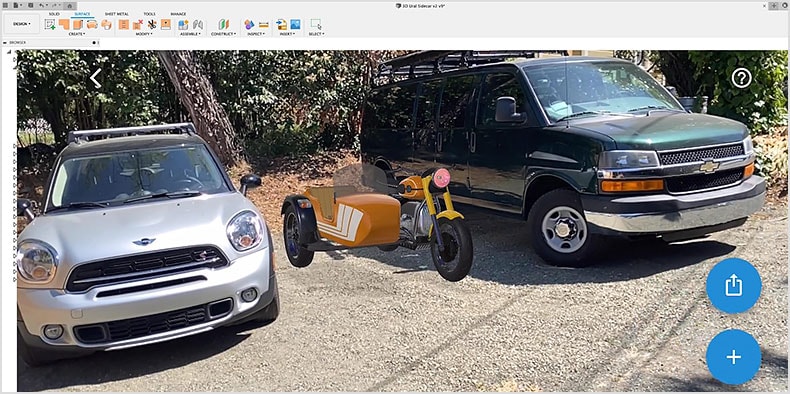Expand the Modify menu dropdown
The height and width of the screenshot is (394, 790).
pyautogui.click(x=143, y=34)
